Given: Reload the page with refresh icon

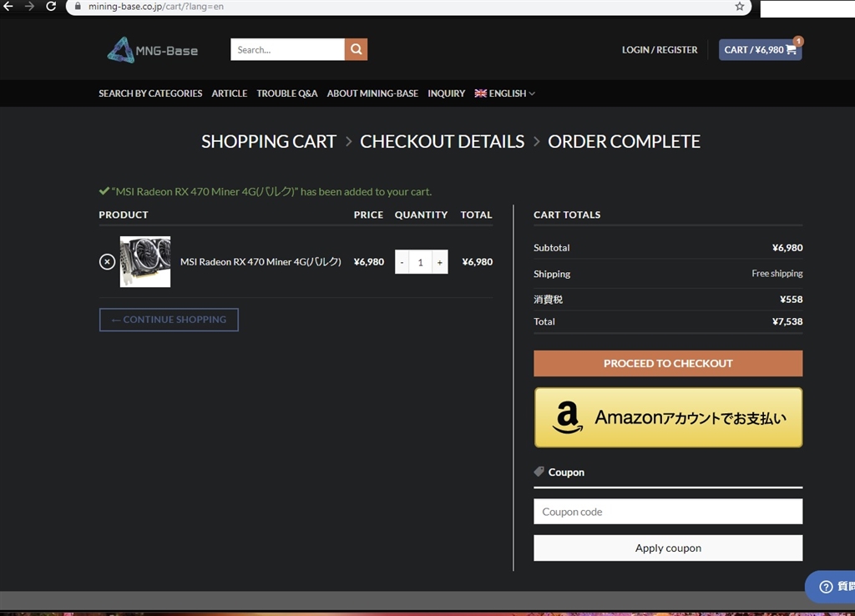Looking at the screenshot, I should [51, 6].
